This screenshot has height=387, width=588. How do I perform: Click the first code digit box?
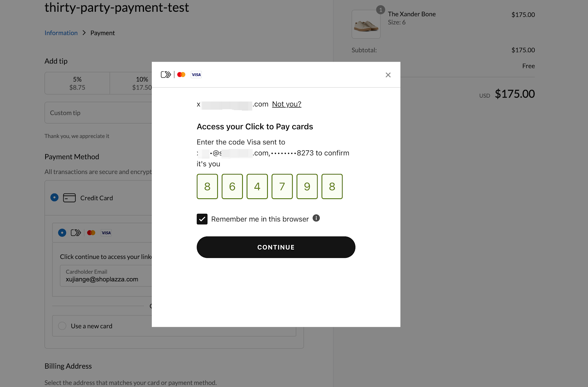207,187
